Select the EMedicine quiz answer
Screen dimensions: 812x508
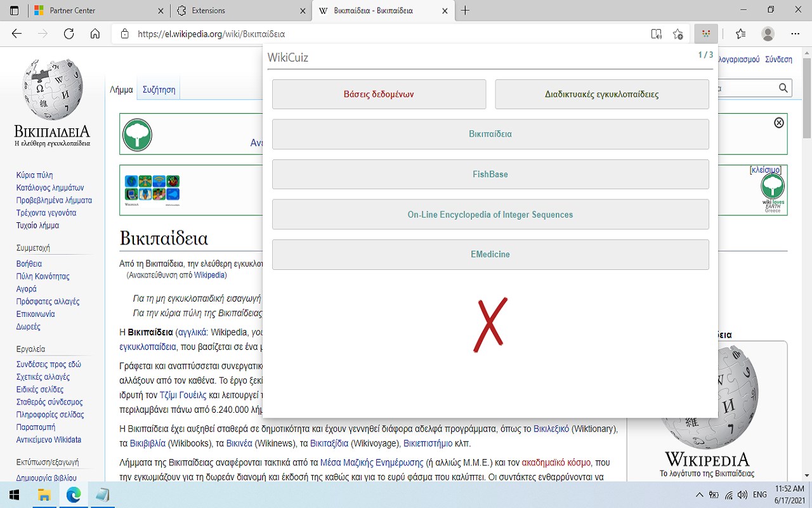[x=490, y=255]
